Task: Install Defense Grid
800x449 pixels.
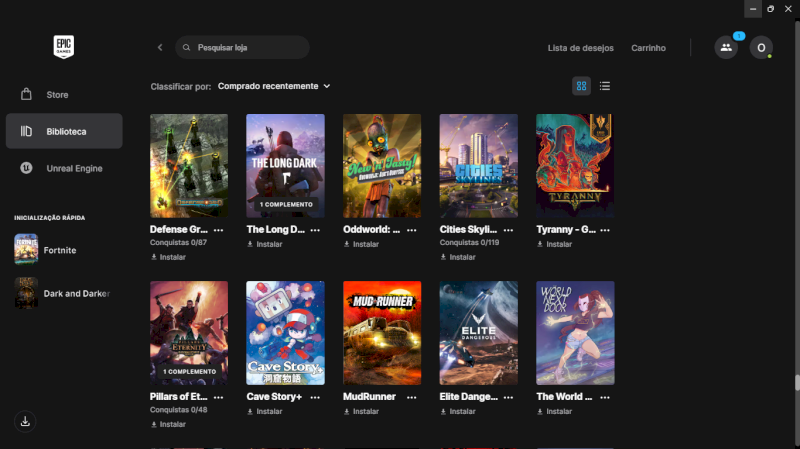Action: [x=168, y=257]
